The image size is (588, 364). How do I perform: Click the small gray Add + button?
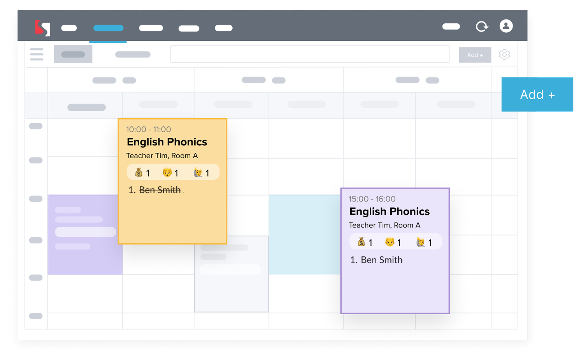tap(475, 55)
